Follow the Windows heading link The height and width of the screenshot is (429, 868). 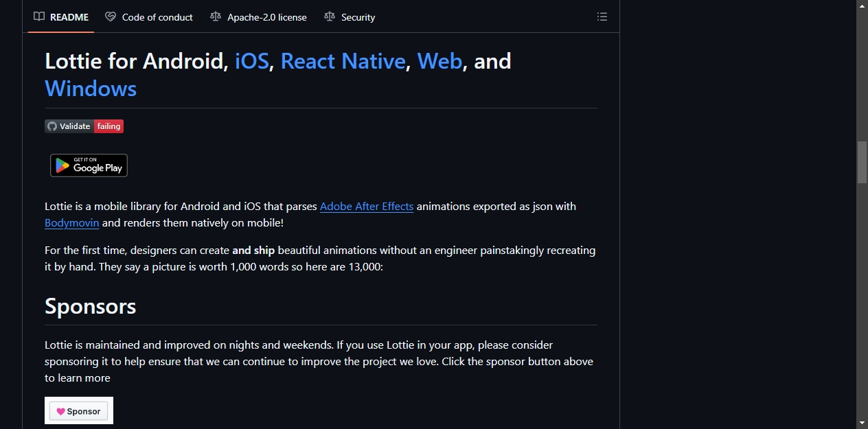pos(91,89)
